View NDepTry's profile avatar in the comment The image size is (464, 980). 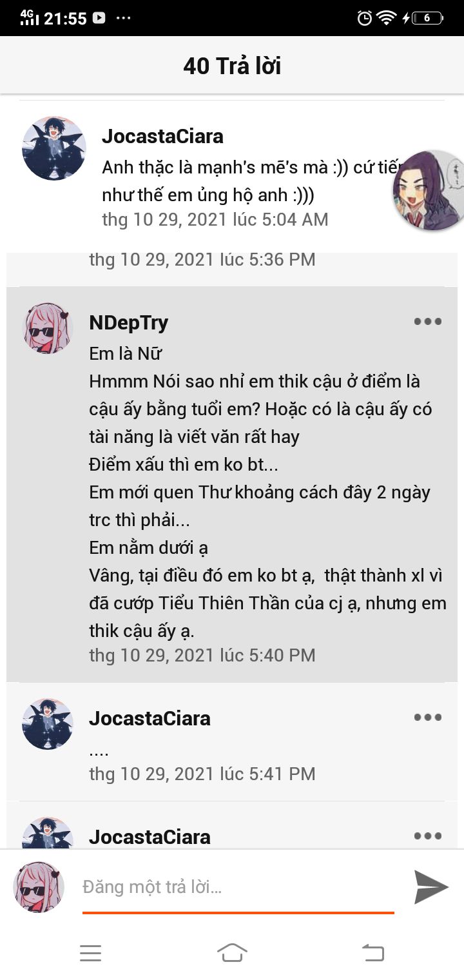(x=48, y=329)
